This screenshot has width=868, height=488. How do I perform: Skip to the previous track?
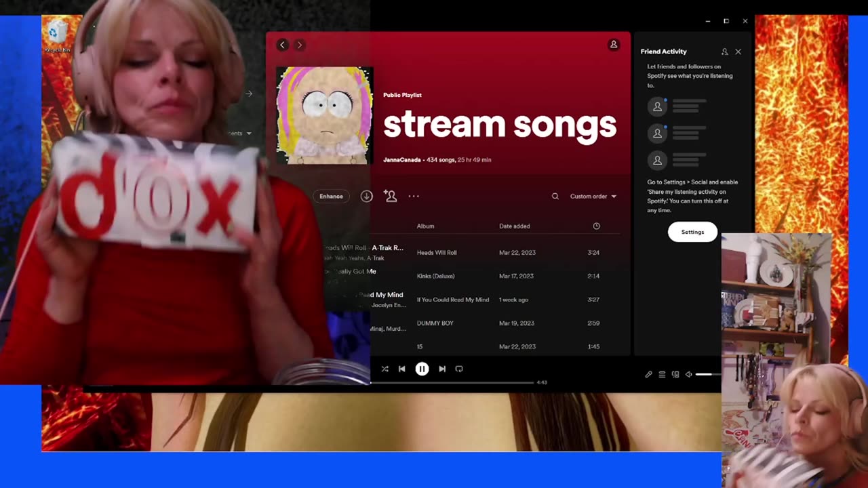pos(401,369)
